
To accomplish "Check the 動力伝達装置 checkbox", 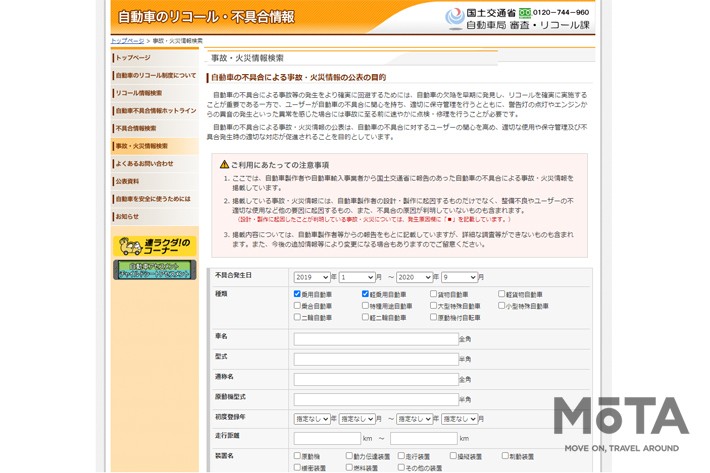I will (x=349, y=456).
